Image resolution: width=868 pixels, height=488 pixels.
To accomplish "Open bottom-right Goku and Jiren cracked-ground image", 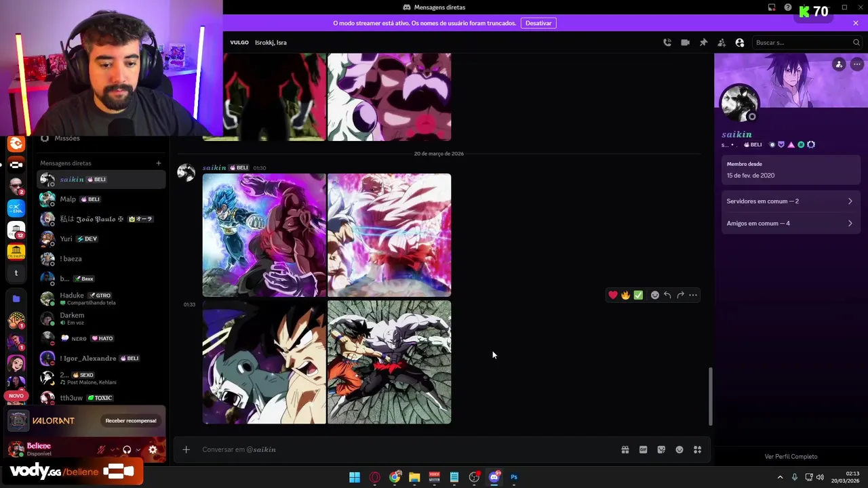I will (x=389, y=362).
